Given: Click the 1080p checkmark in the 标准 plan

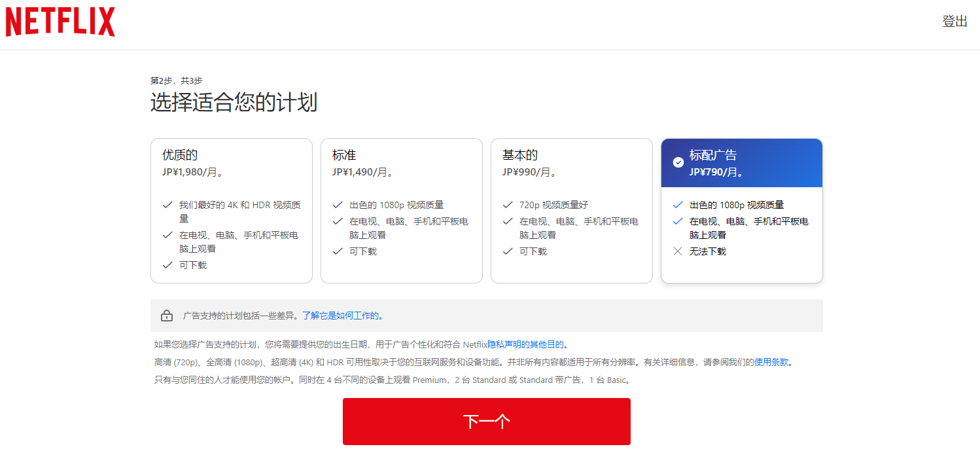Looking at the screenshot, I should pos(338,205).
